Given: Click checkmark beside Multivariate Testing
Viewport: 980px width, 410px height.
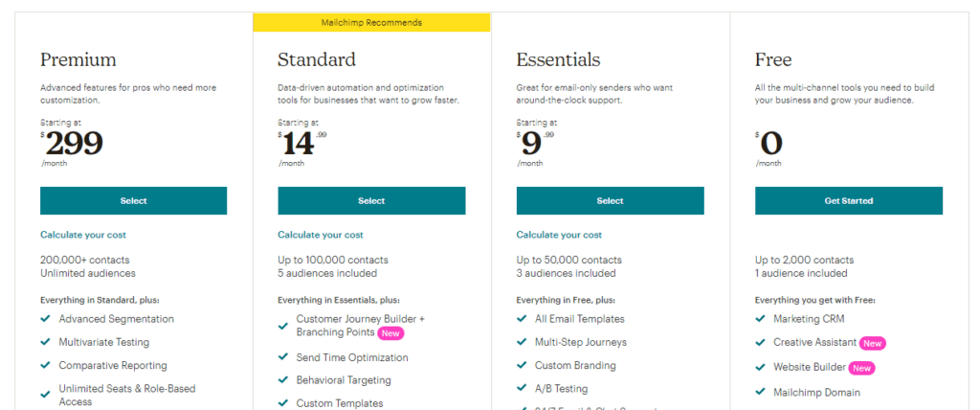Looking at the screenshot, I should [45, 342].
